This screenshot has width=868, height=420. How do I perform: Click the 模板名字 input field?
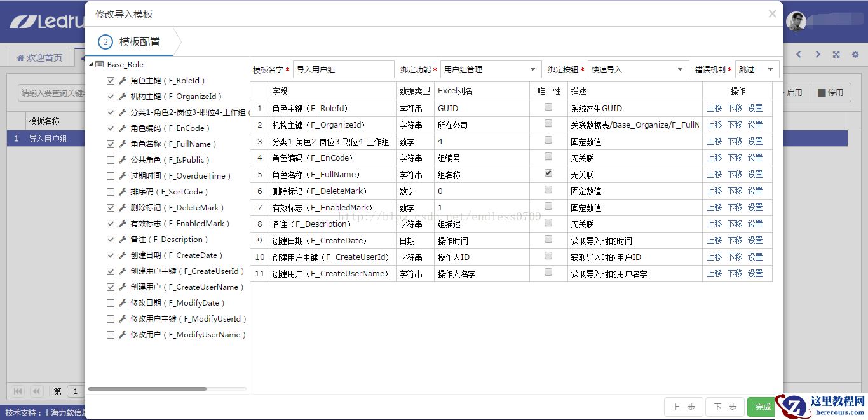(x=344, y=69)
